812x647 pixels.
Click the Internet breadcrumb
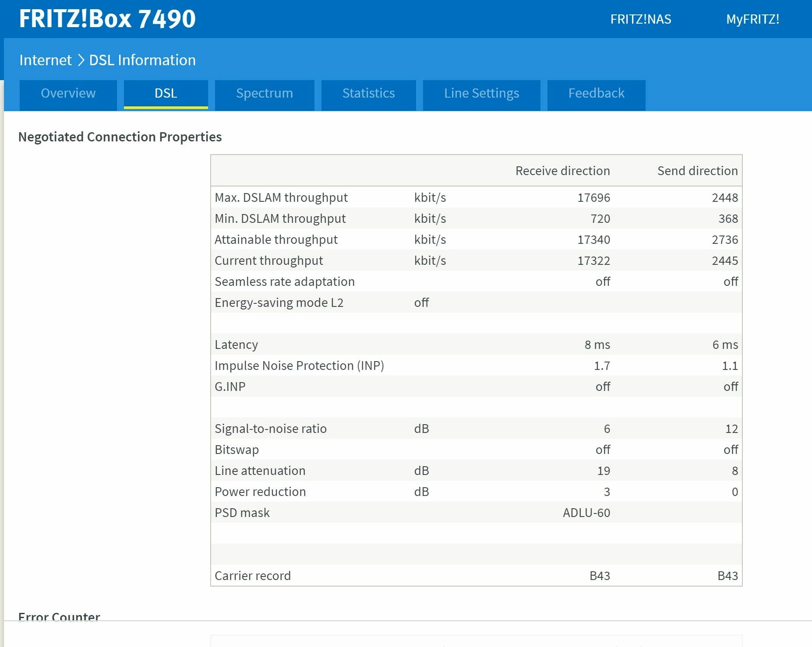[x=46, y=60]
